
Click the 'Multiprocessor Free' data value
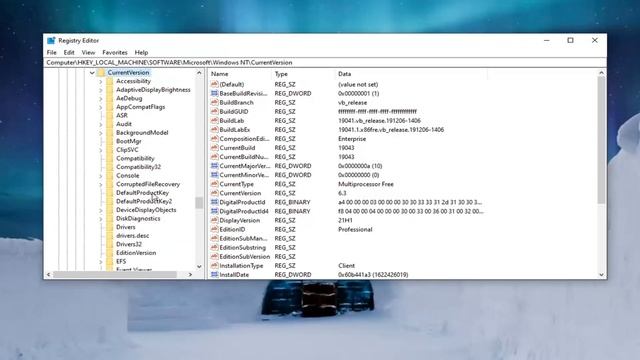click(366, 184)
